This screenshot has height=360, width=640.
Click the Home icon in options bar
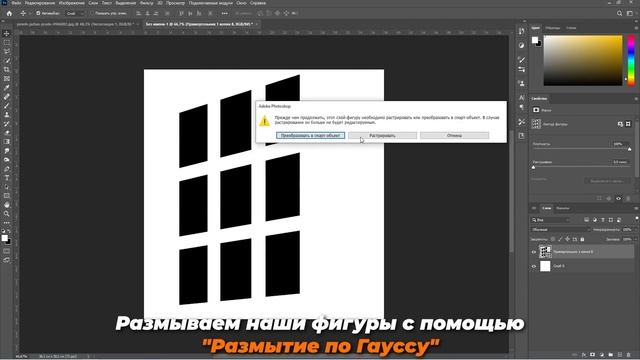pyautogui.click(x=9, y=13)
